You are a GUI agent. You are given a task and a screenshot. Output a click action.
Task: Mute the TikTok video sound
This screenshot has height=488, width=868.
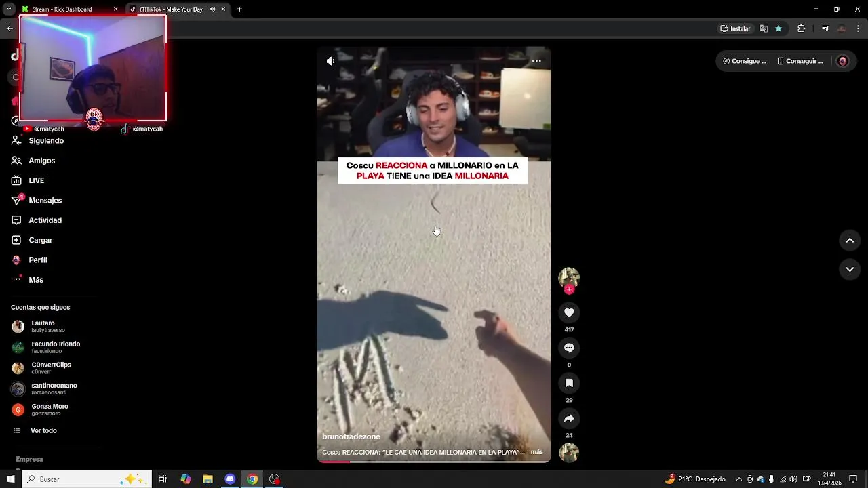(x=330, y=61)
